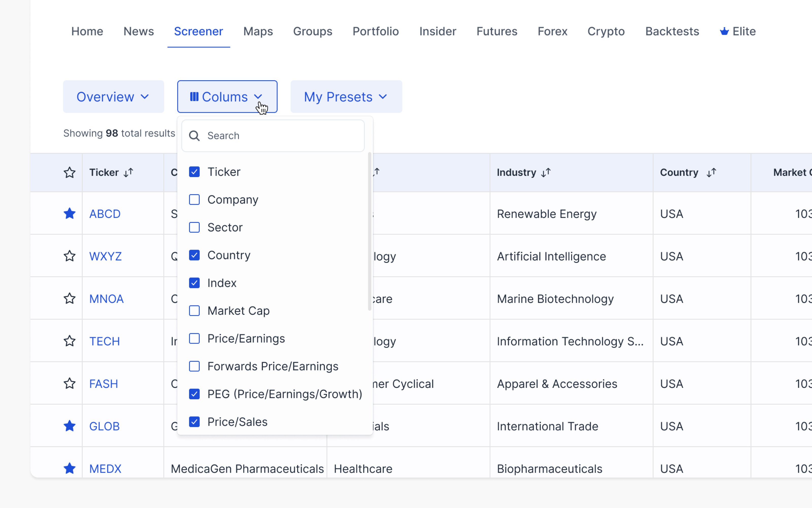Switch to the Forex tab
Viewport: 812px width, 508px height.
553,31
